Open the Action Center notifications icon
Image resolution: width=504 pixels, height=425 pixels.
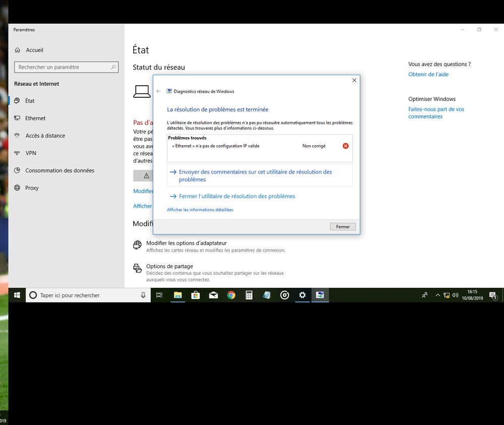click(x=493, y=295)
